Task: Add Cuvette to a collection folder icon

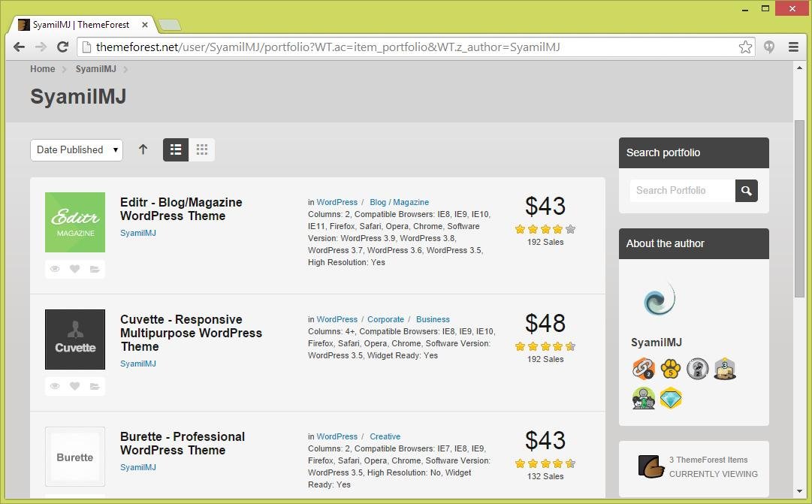Action: coord(95,386)
